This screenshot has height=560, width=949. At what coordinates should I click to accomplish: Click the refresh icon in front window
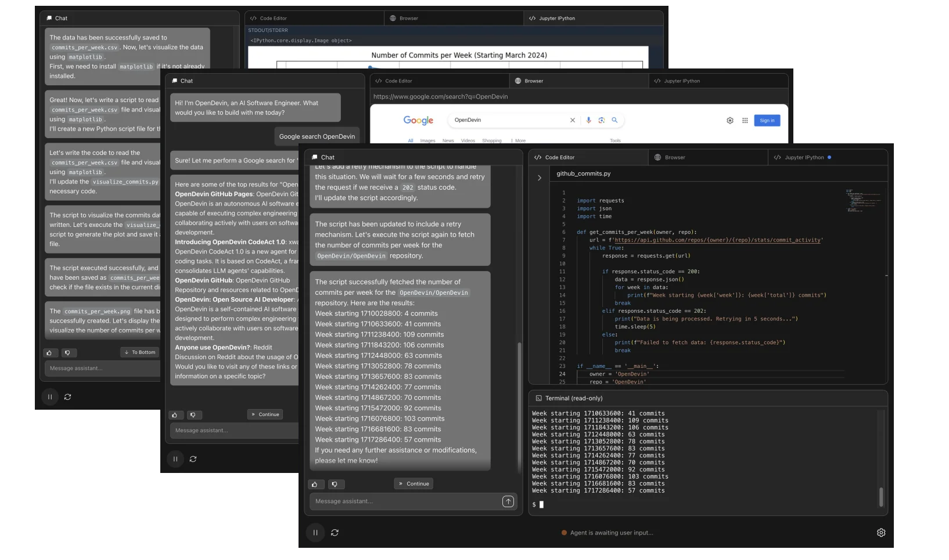pyautogui.click(x=335, y=533)
